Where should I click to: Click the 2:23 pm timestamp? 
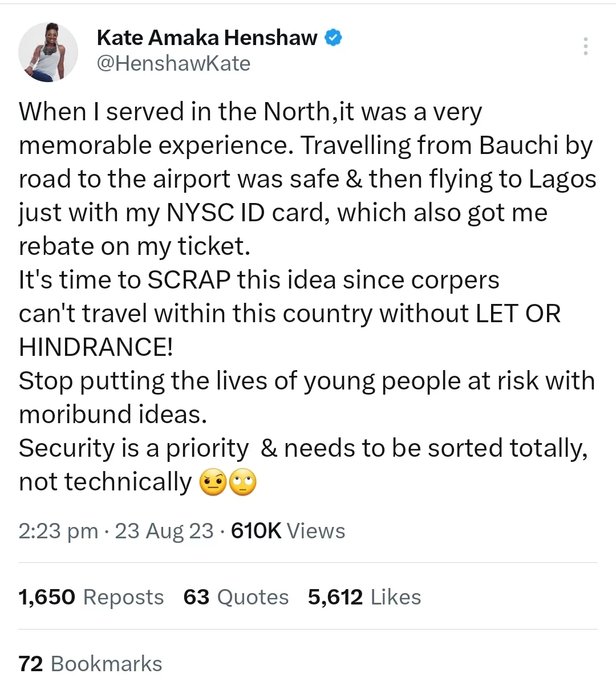(x=58, y=531)
